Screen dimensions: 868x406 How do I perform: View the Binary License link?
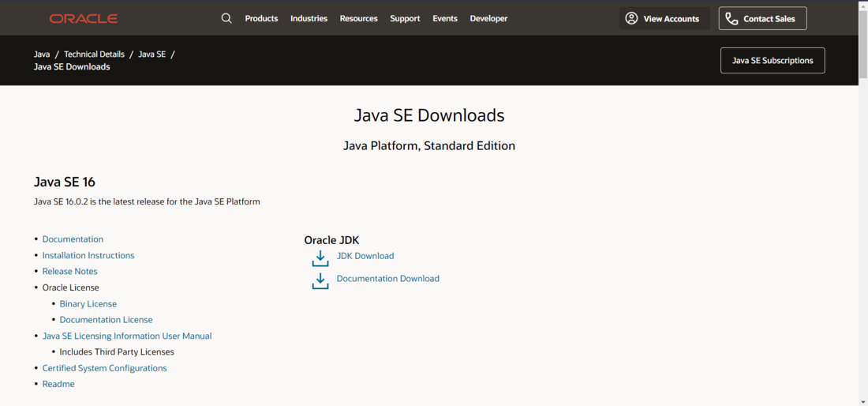click(x=88, y=304)
